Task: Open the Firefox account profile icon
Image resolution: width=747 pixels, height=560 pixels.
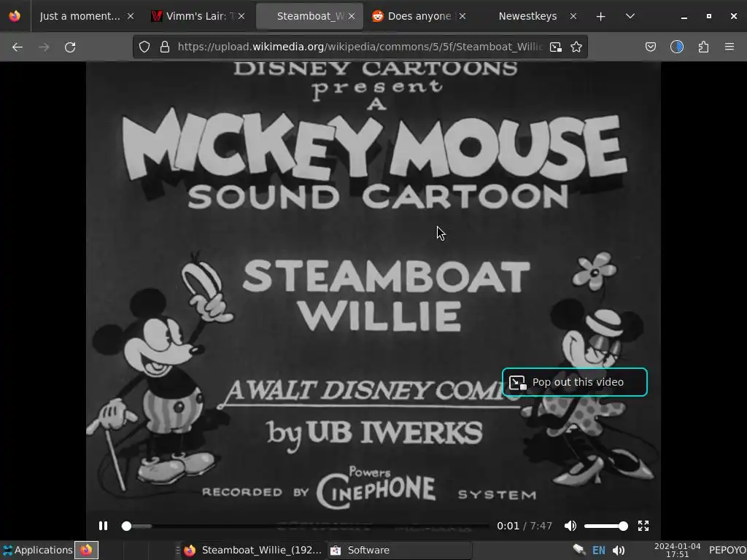Action: (677, 47)
